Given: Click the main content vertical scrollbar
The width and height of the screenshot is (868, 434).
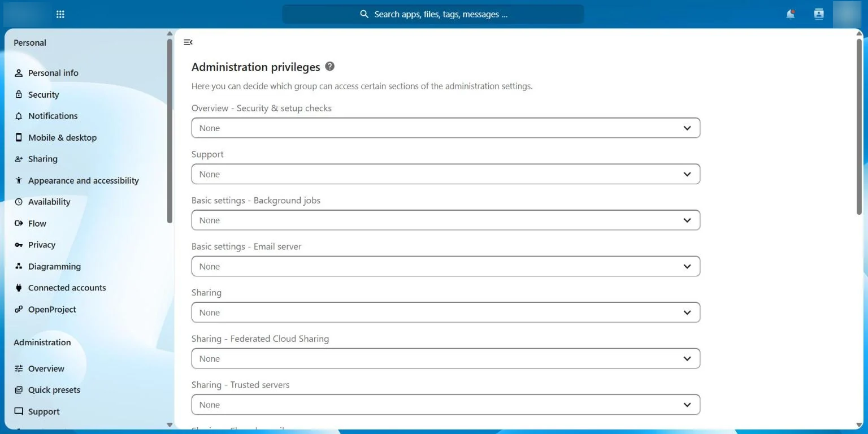Looking at the screenshot, I should [x=859, y=127].
